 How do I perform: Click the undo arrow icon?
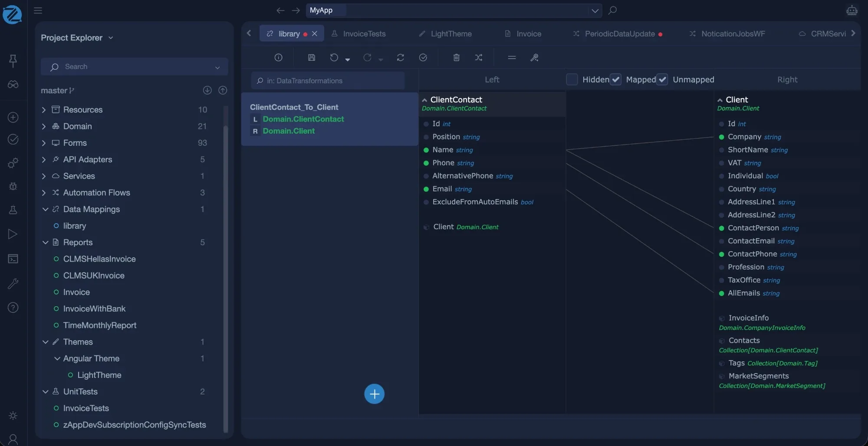click(x=334, y=57)
